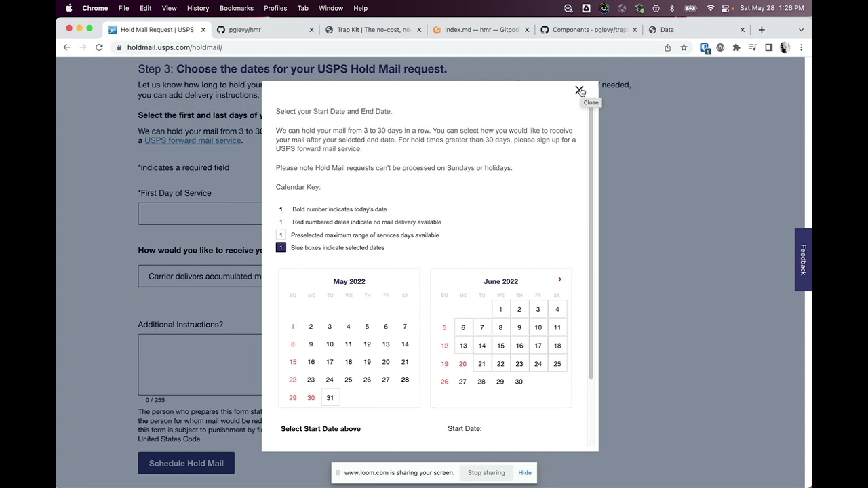Click the browser back arrow

[66, 47]
